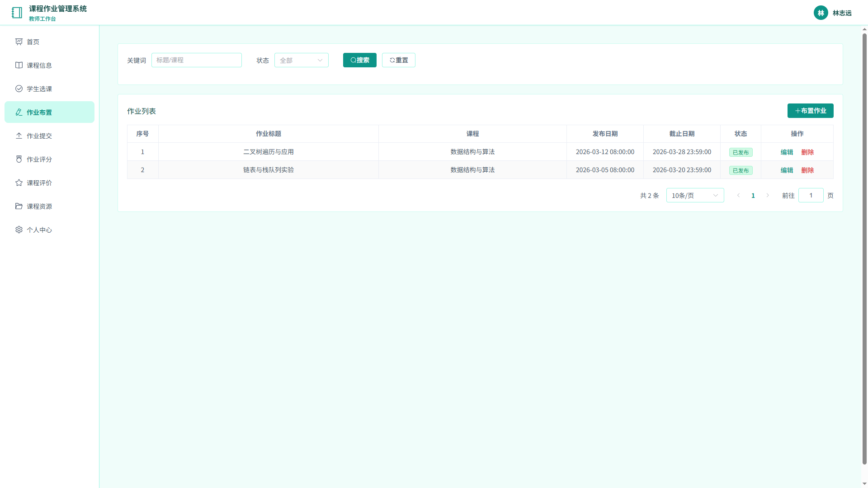Select 作业布置 menu item in sidebar
Screen dimensions: 868x488
(x=50, y=112)
